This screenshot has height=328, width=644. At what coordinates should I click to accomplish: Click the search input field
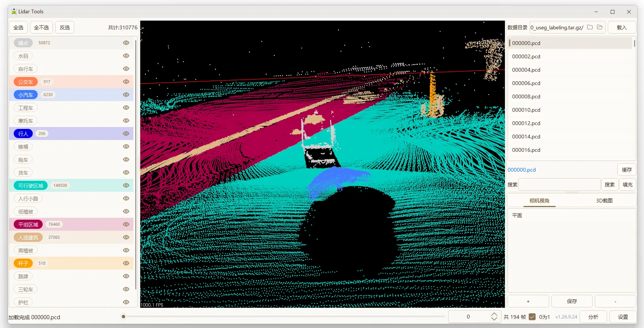559,185
